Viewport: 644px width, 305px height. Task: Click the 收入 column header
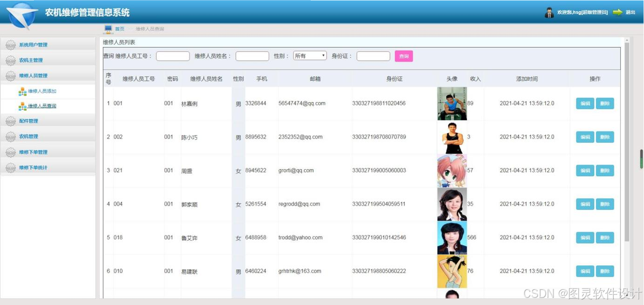(476, 79)
